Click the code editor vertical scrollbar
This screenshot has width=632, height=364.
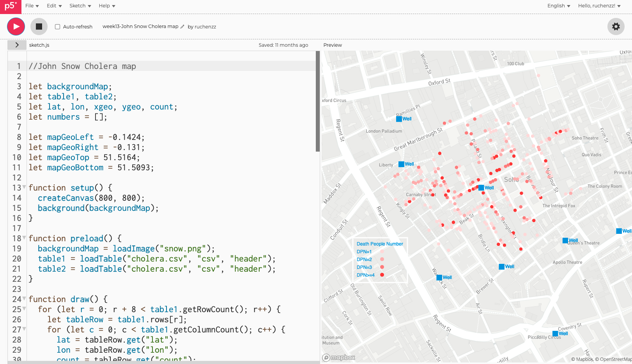click(x=318, y=101)
